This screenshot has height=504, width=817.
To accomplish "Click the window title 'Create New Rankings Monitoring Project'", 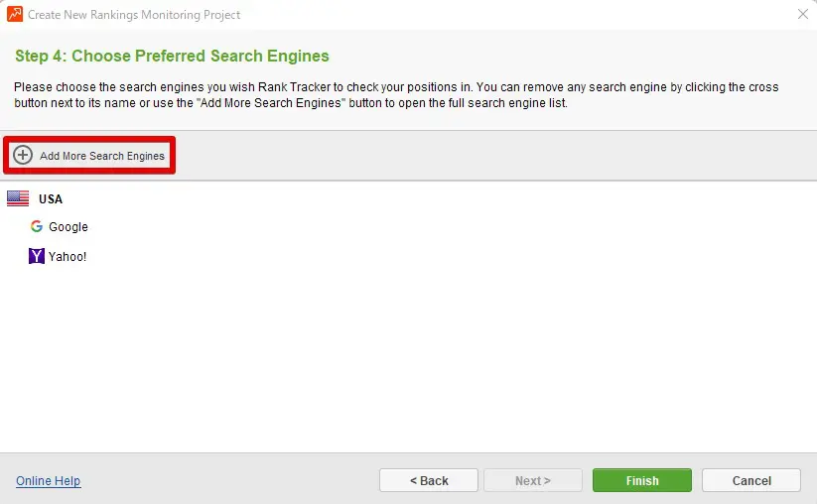I will pyautogui.click(x=134, y=15).
